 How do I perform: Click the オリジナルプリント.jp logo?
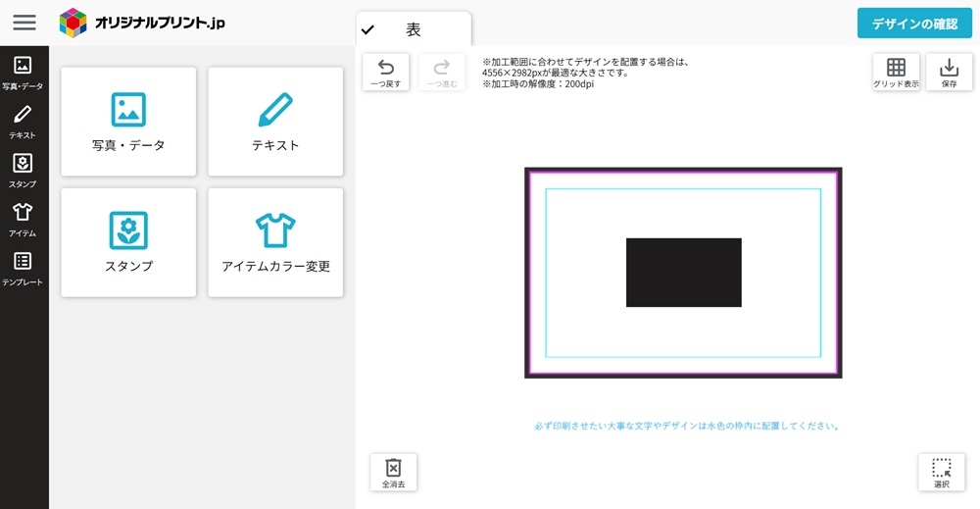click(142, 23)
